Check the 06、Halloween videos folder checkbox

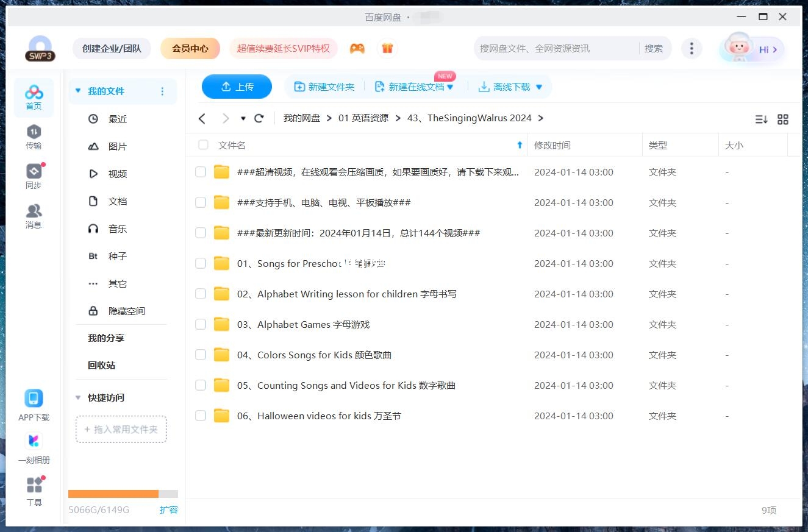[201, 416]
